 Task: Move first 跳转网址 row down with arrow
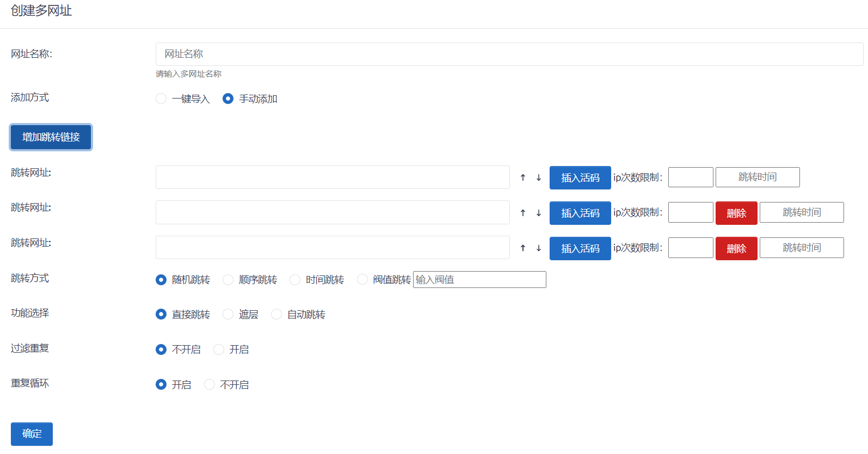click(x=539, y=177)
